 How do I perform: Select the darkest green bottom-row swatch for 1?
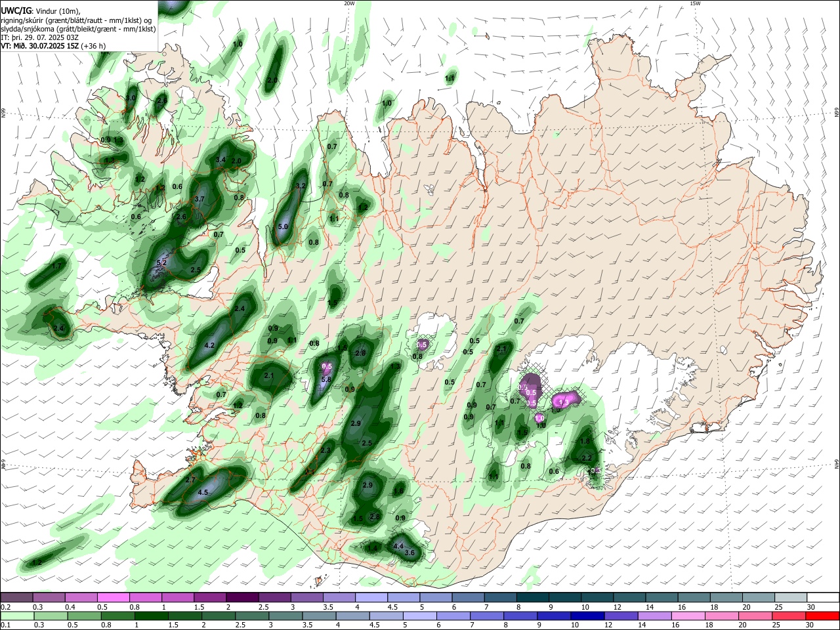[151, 616]
